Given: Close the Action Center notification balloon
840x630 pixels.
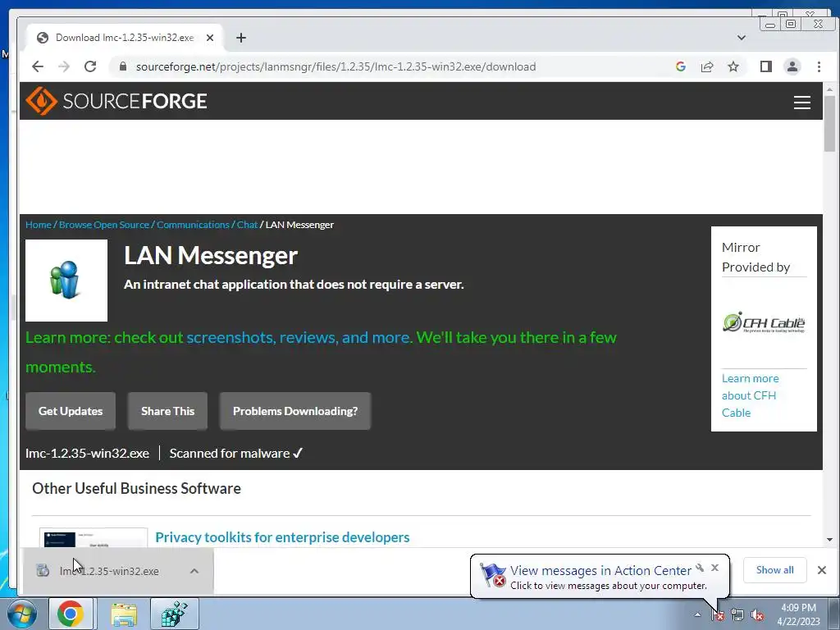Looking at the screenshot, I should point(714,568).
